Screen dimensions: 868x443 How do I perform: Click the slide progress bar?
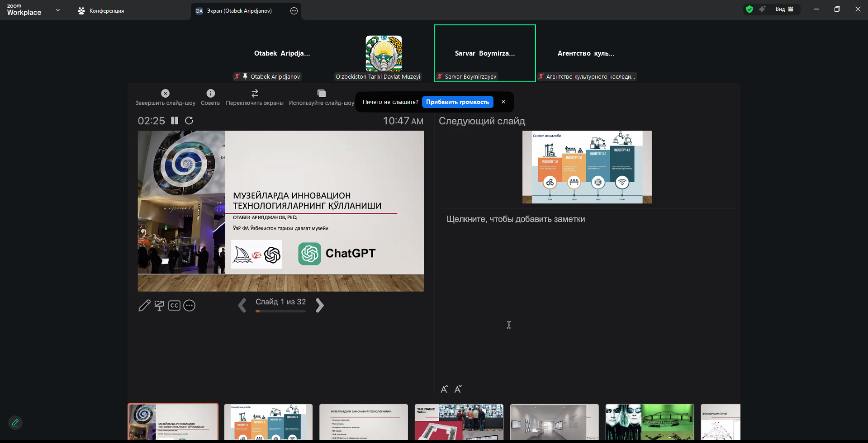click(x=280, y=311)
